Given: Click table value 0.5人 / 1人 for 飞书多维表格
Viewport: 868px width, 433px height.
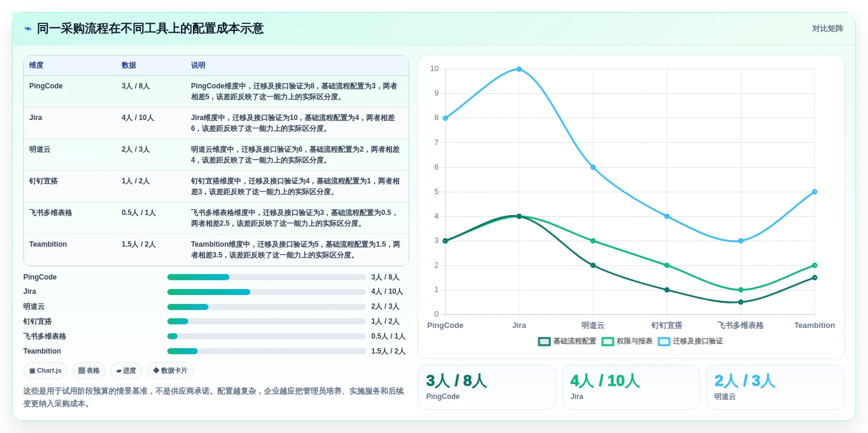Looking at the screenshot, I should (139, 213).
